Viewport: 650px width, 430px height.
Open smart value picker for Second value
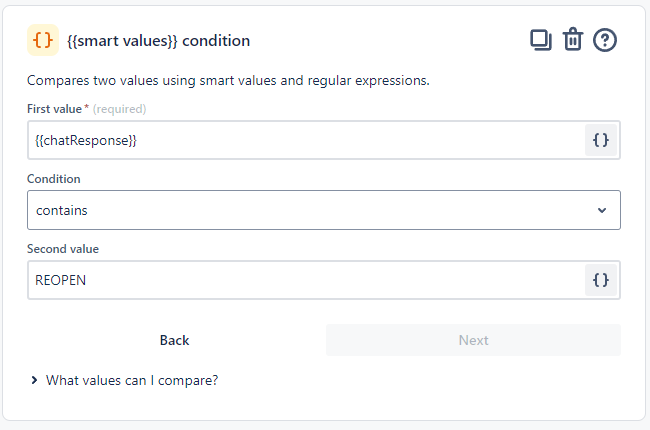tap(601, 280)
